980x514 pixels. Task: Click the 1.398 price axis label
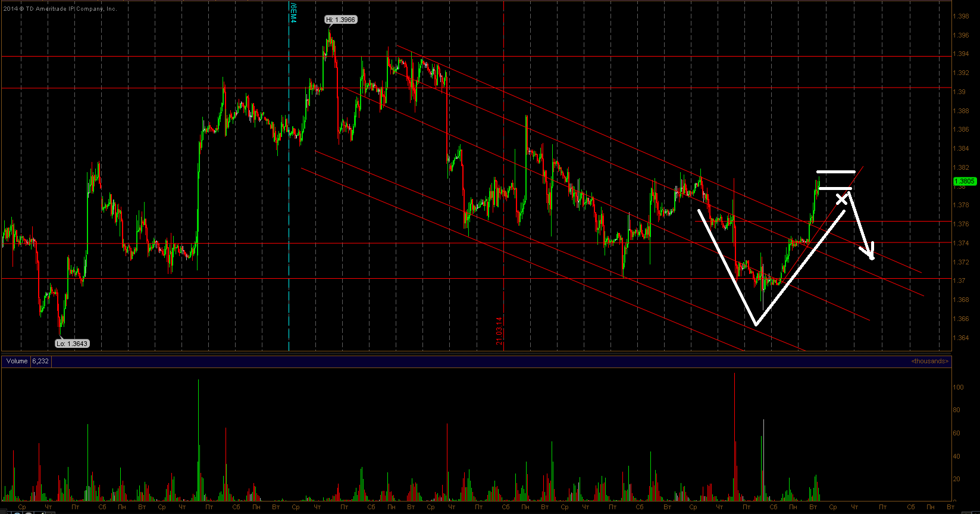[962, 16]
